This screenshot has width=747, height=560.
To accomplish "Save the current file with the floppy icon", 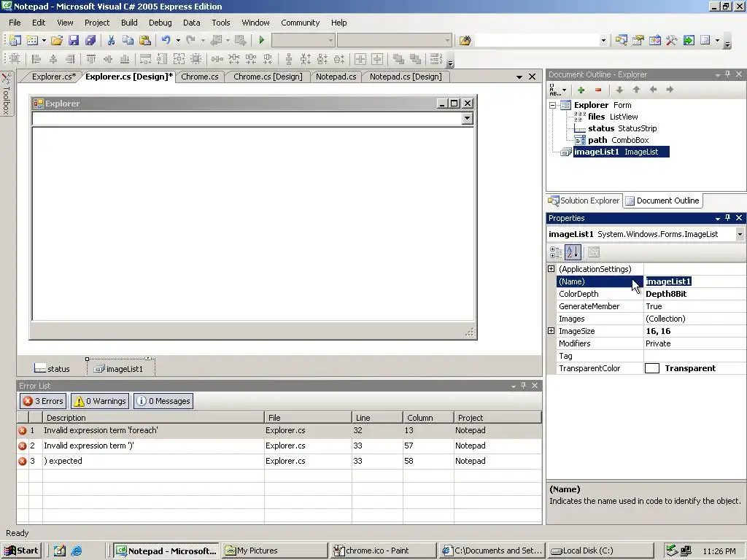I will pos(74,41).
